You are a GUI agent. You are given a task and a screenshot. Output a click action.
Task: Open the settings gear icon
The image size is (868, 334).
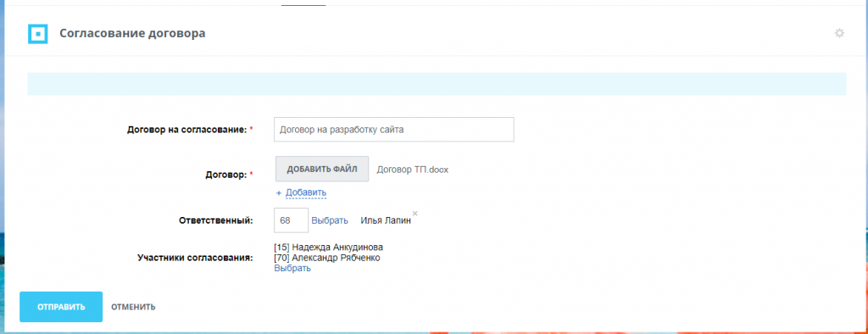(839, 33)
